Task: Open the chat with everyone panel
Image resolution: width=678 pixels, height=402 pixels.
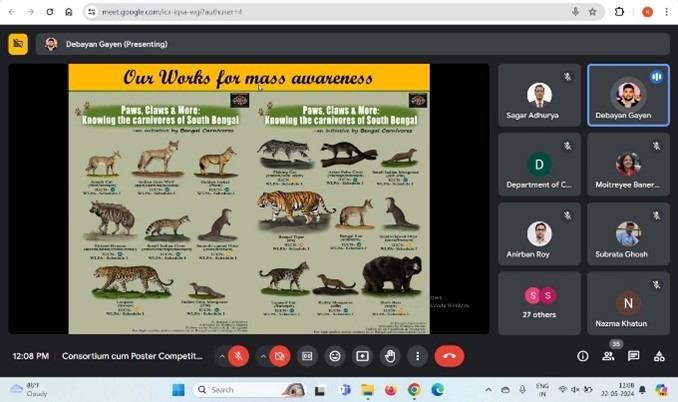Action: [x=634, y=356]
